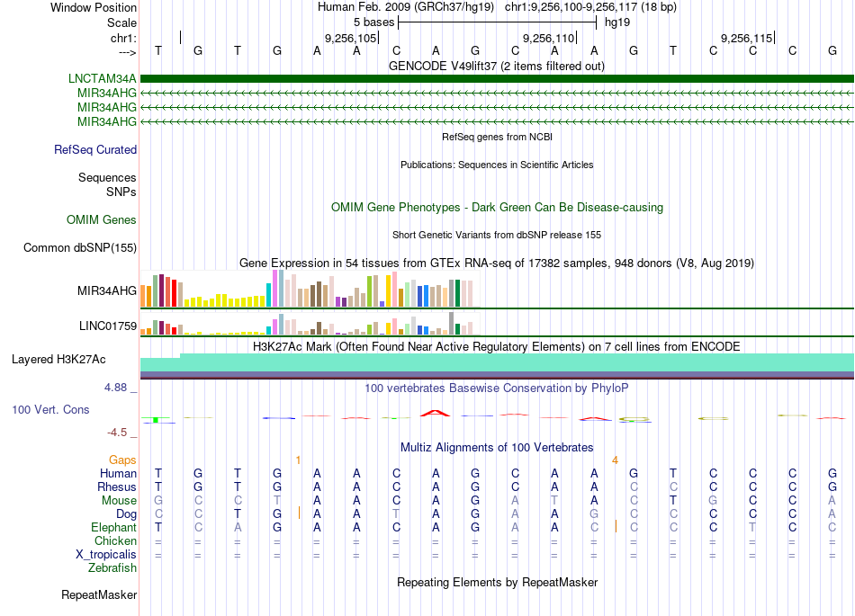Click OMIM Gene Phenotypes track title

pos(498,208)
